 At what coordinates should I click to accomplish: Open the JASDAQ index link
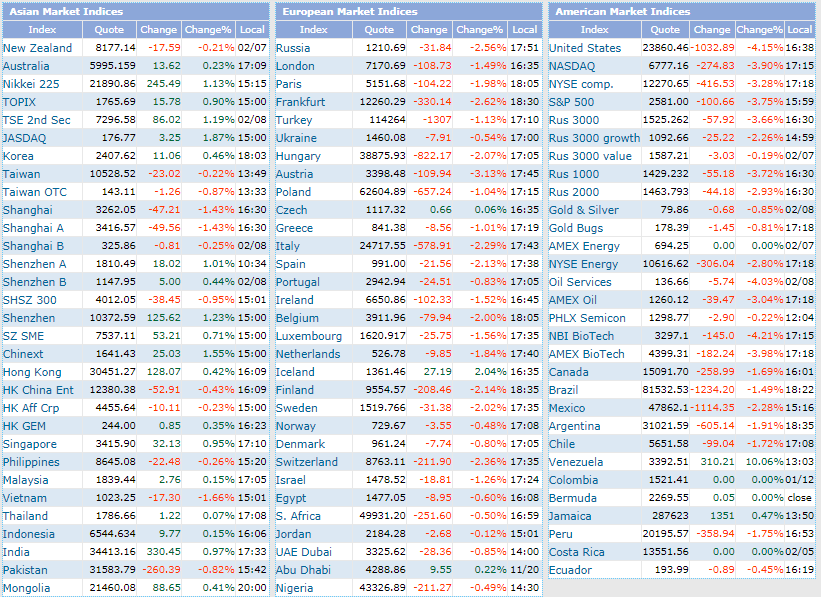click(x=24, y=138)
